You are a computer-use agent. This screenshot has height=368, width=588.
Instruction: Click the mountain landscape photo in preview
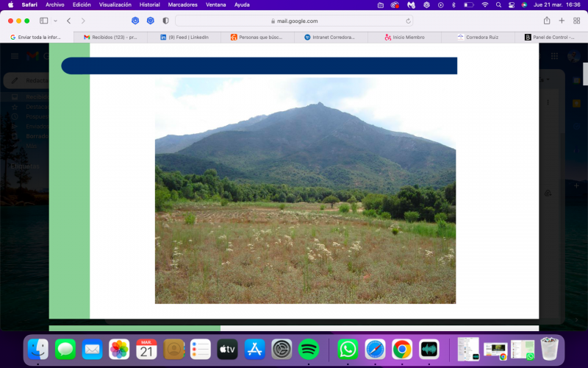(305, 191)
